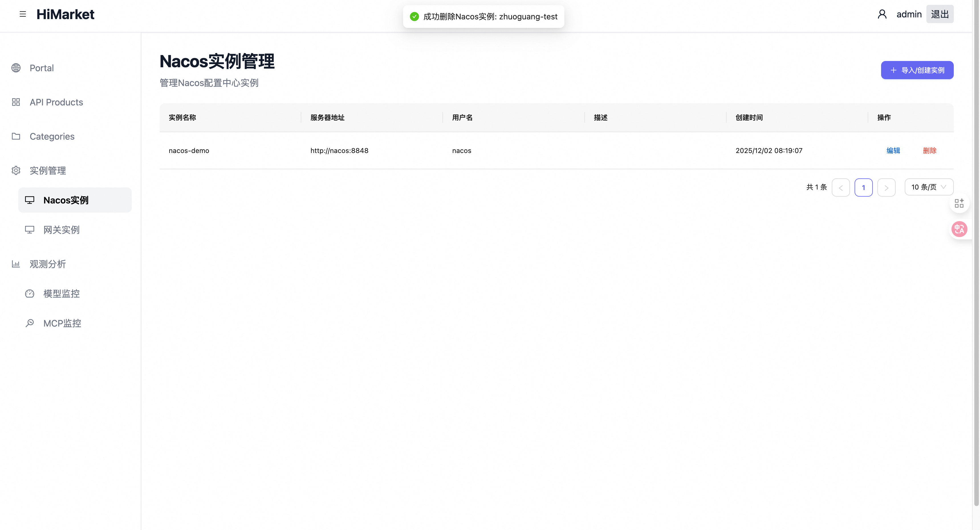Click 编辑 for nacos-demo

(893, 150)
